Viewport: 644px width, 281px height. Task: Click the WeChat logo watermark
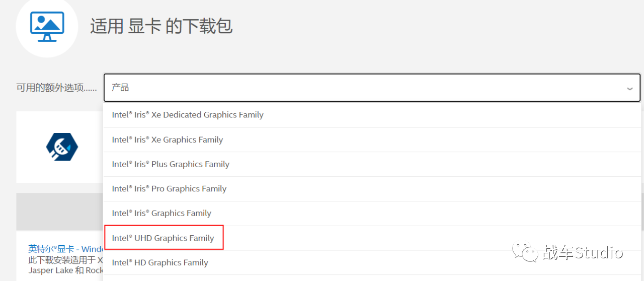coord(525,252)
